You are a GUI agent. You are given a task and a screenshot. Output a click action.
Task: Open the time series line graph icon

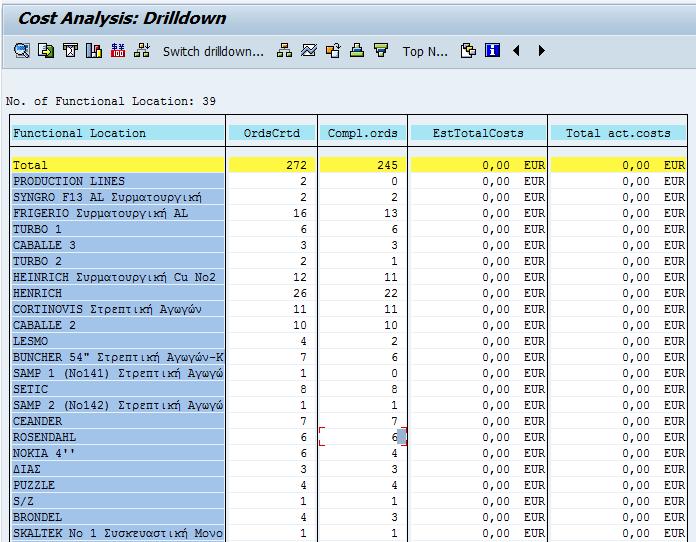[x=308, y=51]
